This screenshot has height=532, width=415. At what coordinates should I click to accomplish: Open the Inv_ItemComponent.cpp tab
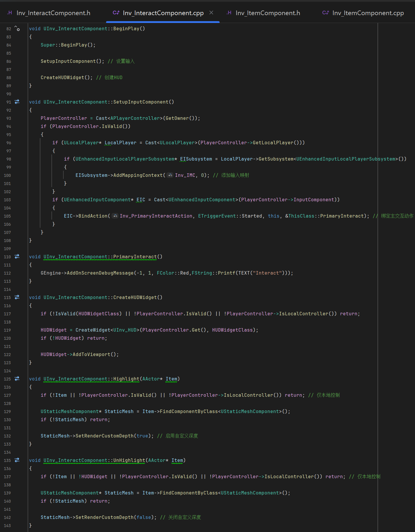pyautogui.click(x=363, y=13)
